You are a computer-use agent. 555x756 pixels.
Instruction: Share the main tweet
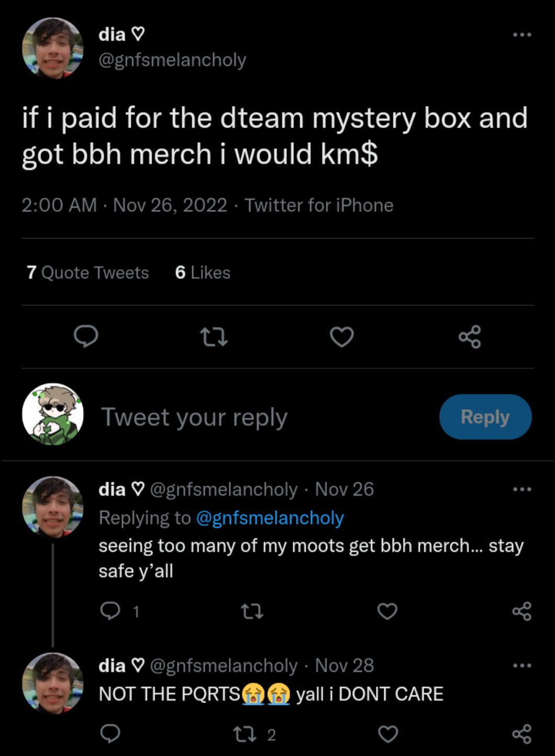pos(470,337)
